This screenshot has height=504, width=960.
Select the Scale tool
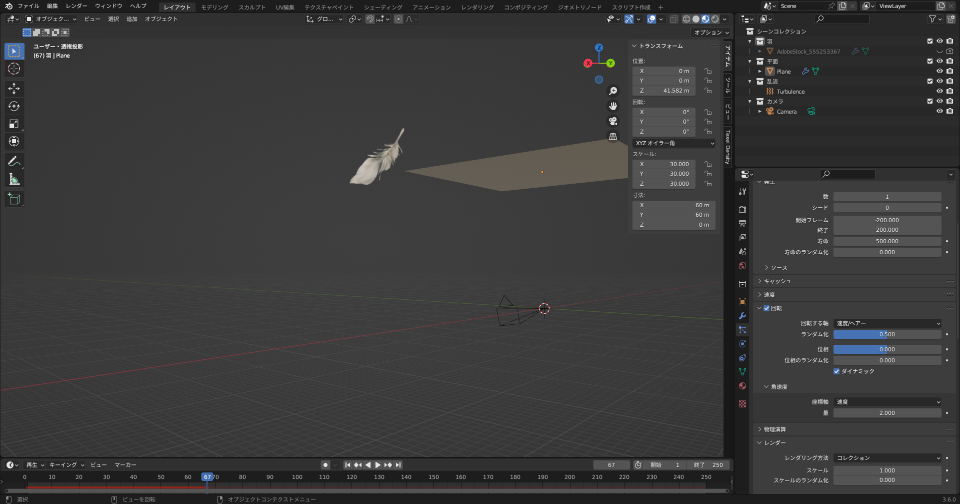tap(14, 124)
